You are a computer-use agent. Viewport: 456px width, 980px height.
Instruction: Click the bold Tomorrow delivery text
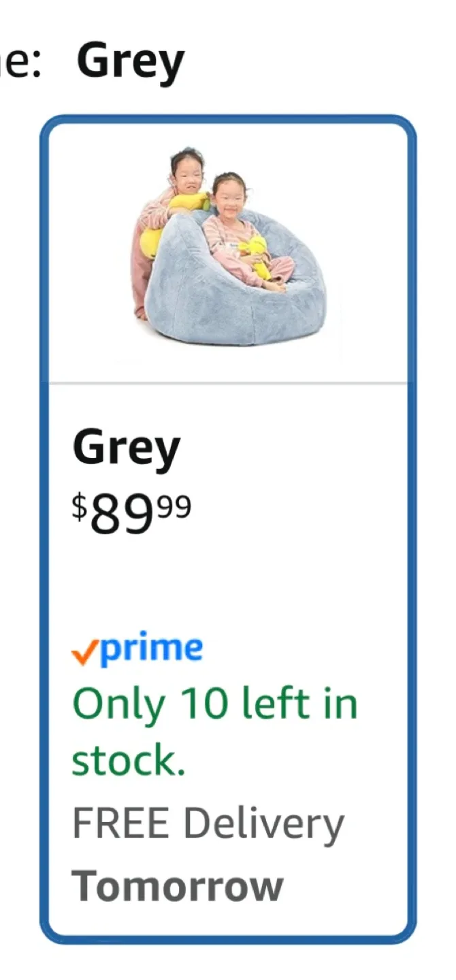(x=178, y=886)
